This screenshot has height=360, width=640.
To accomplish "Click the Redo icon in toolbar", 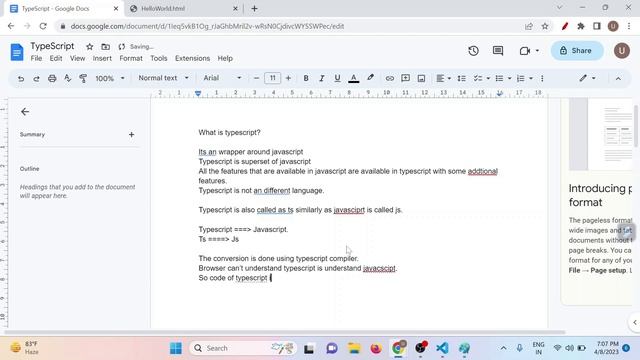I will (36, 78).
